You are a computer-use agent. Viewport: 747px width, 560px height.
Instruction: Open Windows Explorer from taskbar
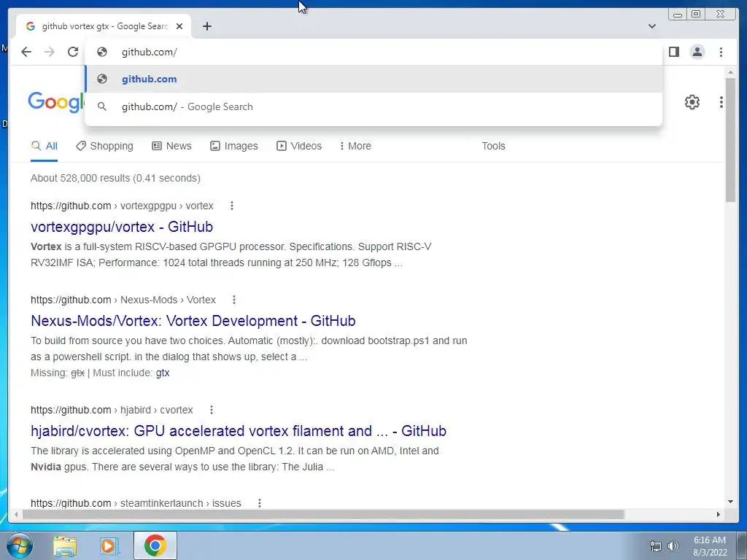coord(65,546)
